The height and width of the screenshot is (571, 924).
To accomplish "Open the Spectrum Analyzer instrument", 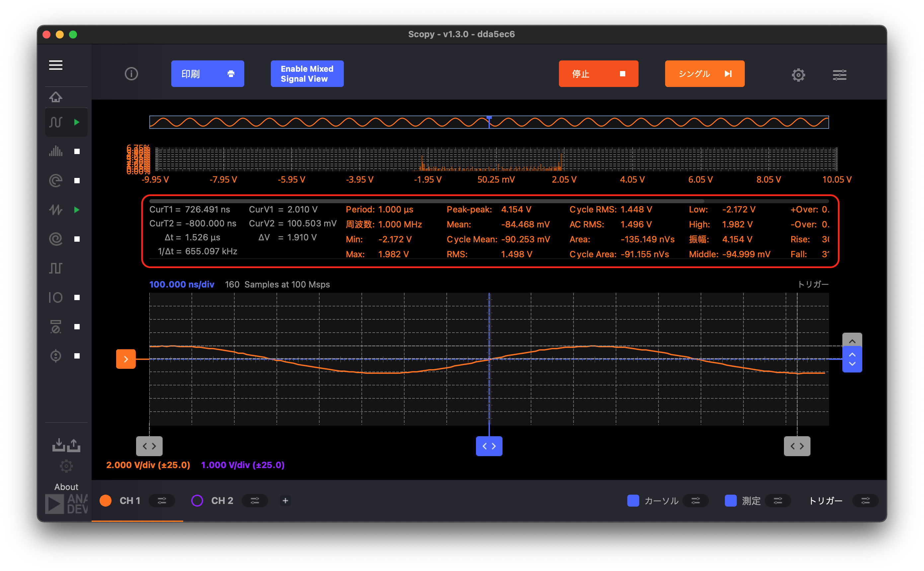I will [x=56, y=151].
